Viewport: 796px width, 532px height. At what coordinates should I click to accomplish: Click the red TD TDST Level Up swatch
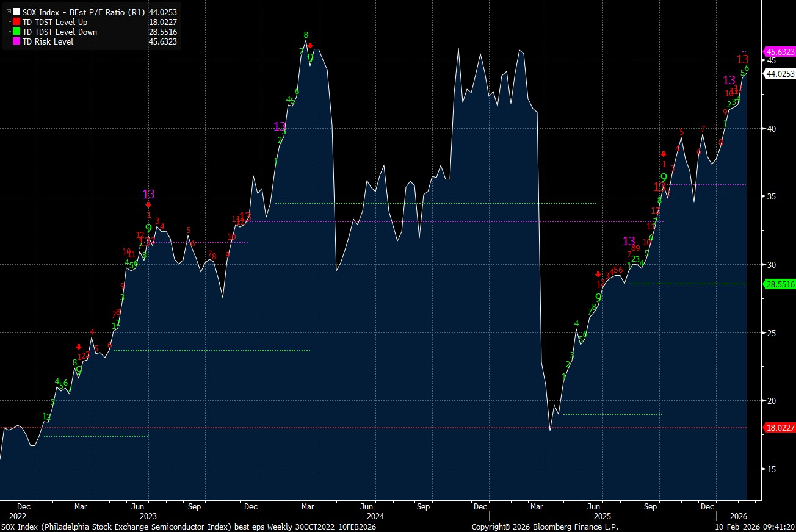[x=16, y=22]
